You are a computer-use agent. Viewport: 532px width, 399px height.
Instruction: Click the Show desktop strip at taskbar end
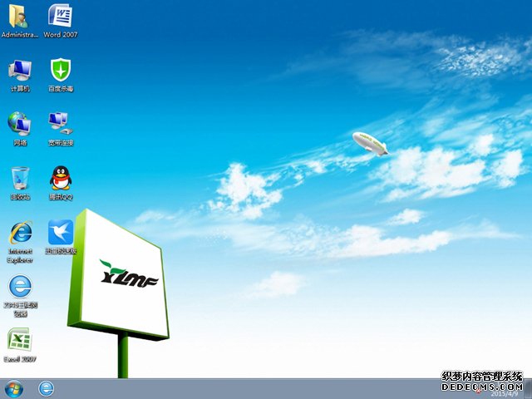click(529, 389)
